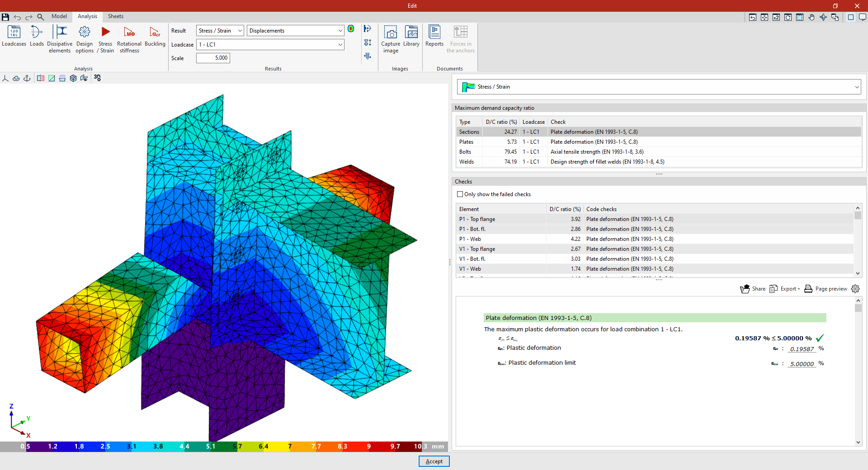Expand the Stress / Strain panel selector

click(x=659, y=87)
